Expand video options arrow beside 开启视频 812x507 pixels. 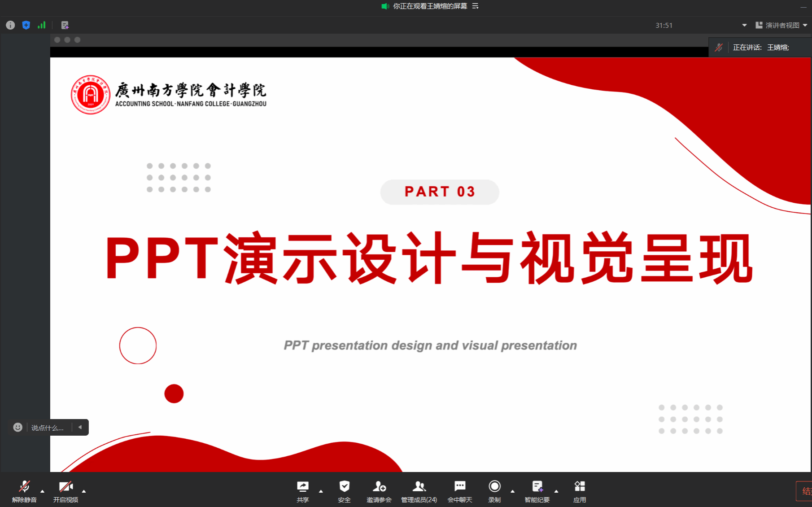tap(84, 491)
